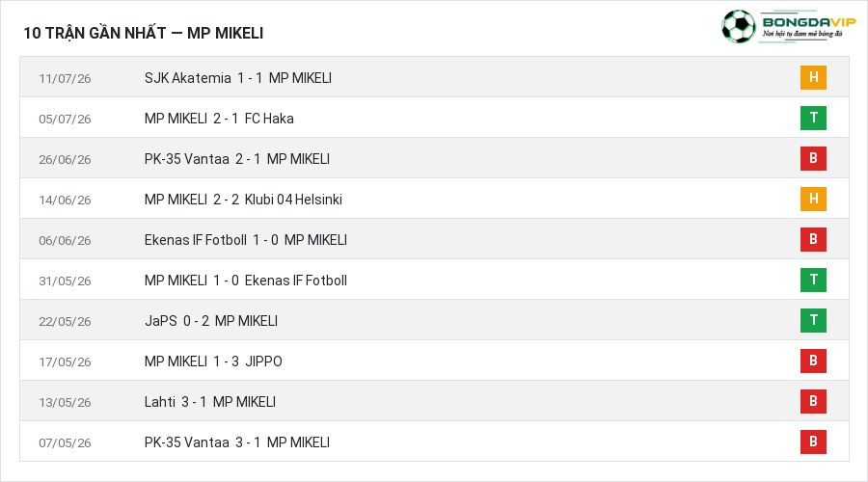
Task: Click the red B badge for 26/06/26 match
Action: [813, 158]
